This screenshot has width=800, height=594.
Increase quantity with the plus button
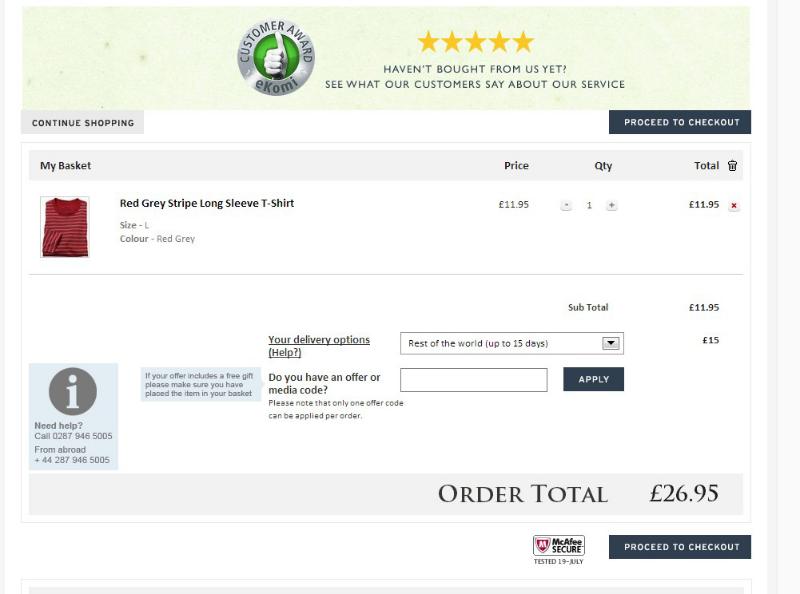611,205
